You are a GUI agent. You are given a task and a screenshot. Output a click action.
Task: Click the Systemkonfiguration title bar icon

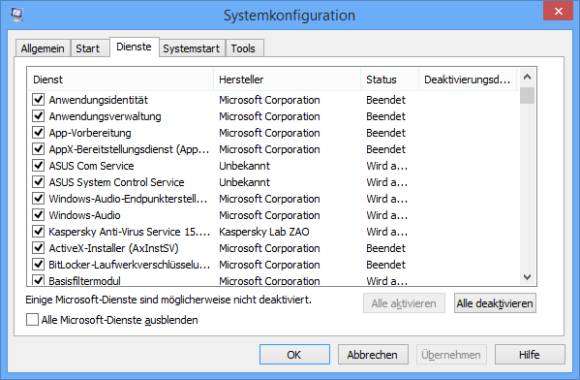17,14
